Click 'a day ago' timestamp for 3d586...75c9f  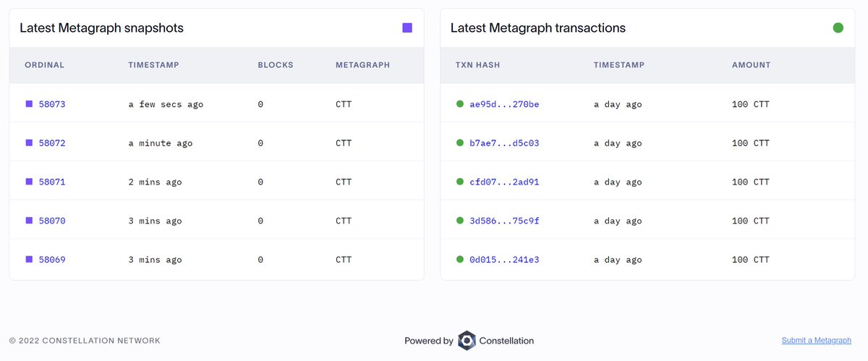[x=618, y=221]
